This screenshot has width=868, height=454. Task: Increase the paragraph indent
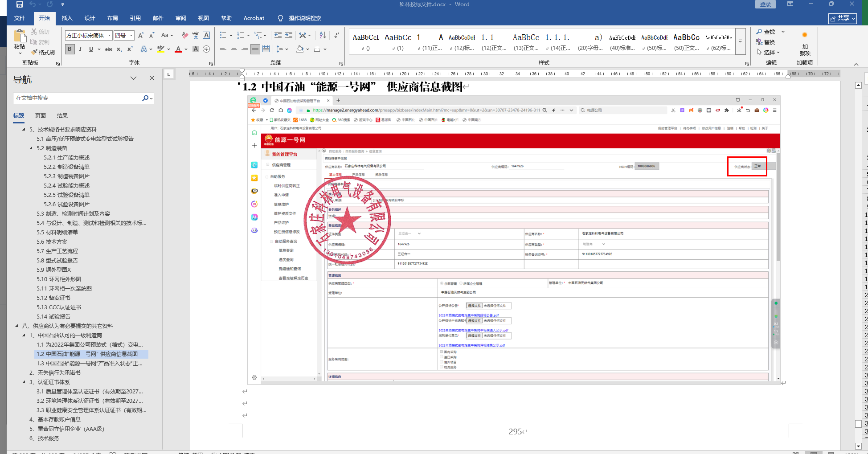point(289,35)
